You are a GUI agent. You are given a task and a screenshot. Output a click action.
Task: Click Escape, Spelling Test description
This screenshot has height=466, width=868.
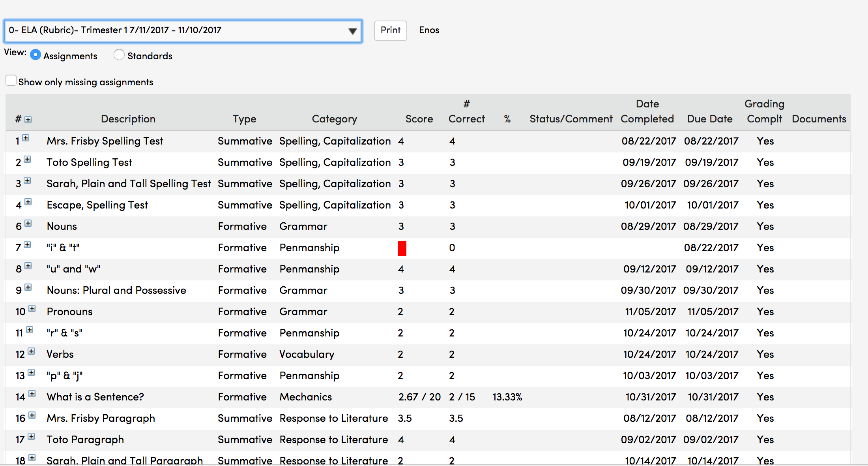97,205
